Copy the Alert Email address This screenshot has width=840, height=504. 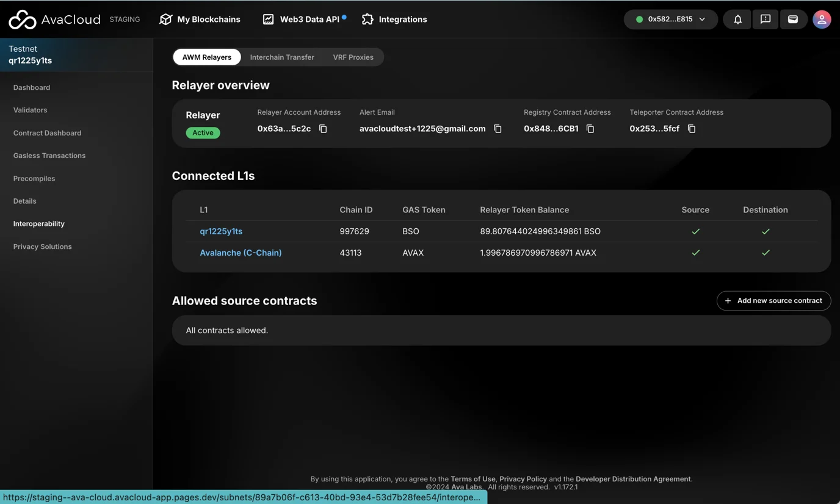pos(498,129)
